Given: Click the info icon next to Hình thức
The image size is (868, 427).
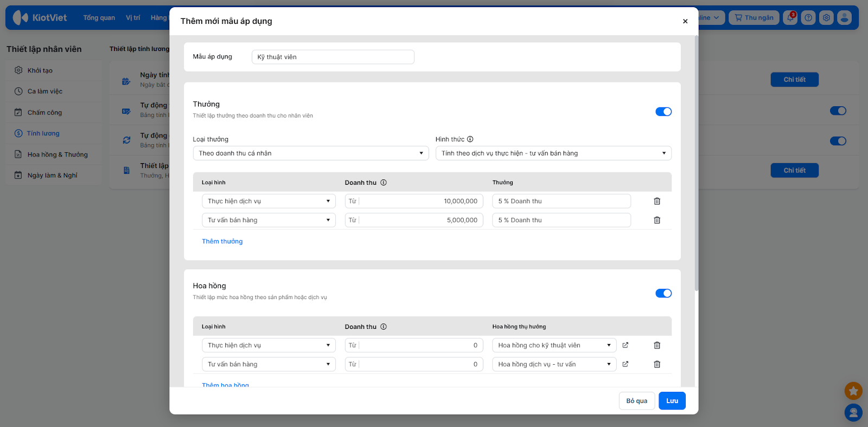Looking at the screenshot, I should (x=470, y=139).
